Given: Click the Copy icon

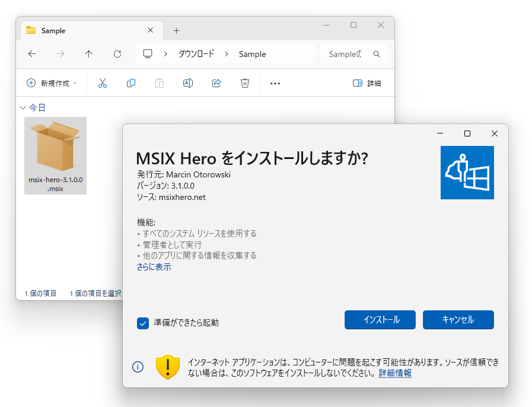Looking at the screenshot, I should click(130, 83).
